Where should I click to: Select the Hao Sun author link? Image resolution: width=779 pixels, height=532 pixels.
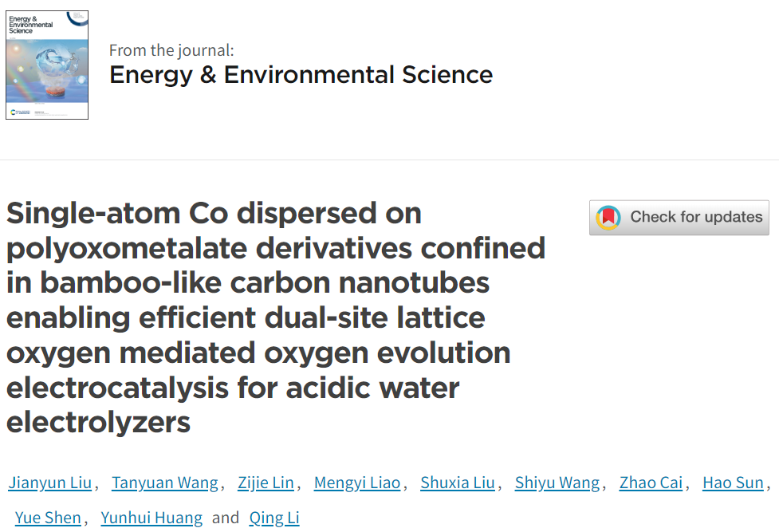(x=733, y=483)
